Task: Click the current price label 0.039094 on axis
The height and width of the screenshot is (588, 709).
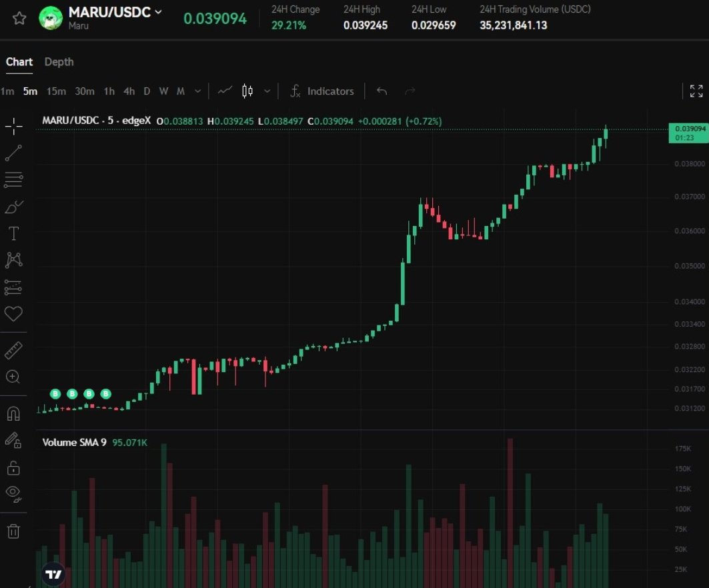Action: 688,133
